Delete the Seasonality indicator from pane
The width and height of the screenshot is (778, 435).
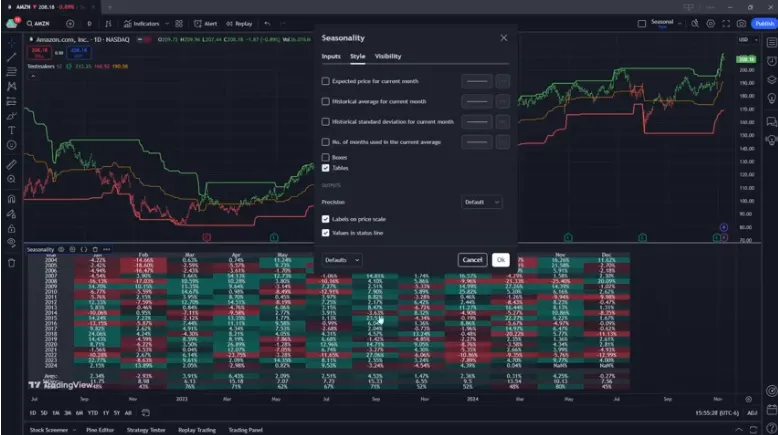click(95, 249)
